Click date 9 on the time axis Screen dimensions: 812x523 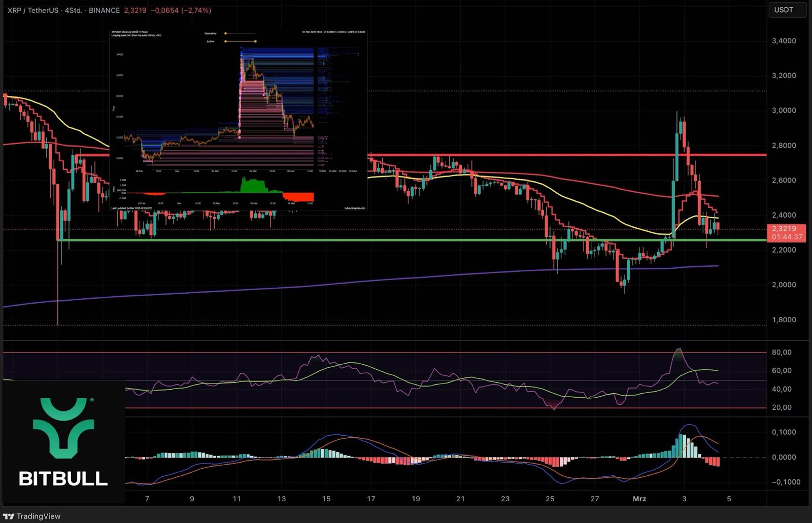(x=192, y=499)
